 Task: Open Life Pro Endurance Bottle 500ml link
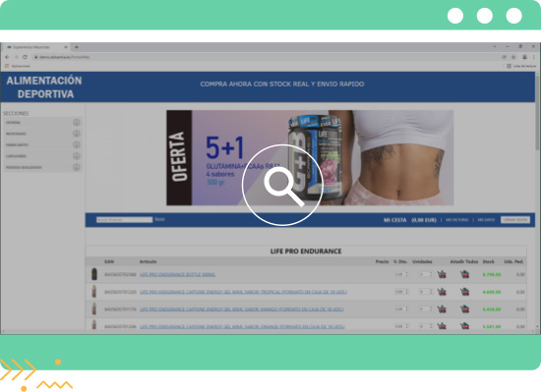pyautogui.click(x=177, y=274)
